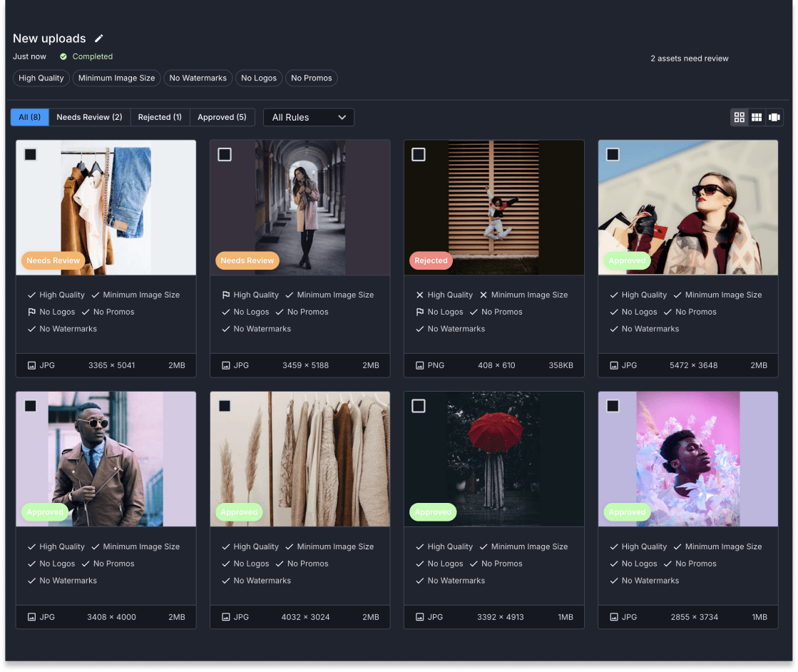This screenshot has width=798, height=672.
Task: Tick checkbox on the red umbrella image
Action: tap(419, 406)
